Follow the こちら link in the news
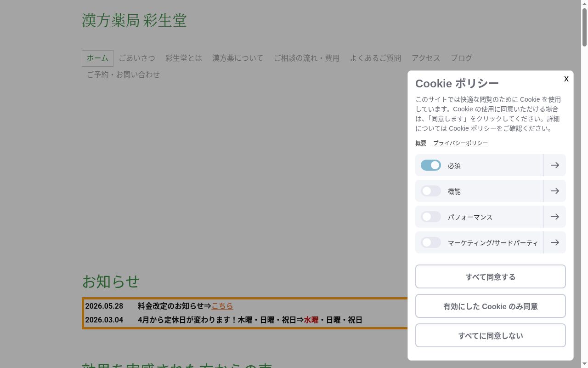Viewport: 588px width, 368px height. pos(222,306)
